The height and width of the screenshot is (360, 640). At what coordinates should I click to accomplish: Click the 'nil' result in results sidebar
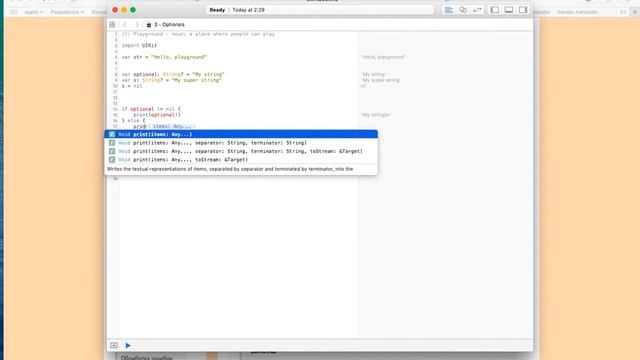(363, 86)
